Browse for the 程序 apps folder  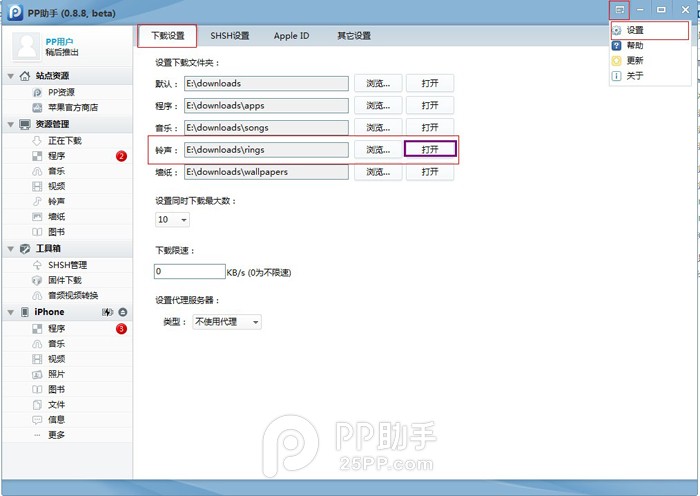(x=378, y=106)
